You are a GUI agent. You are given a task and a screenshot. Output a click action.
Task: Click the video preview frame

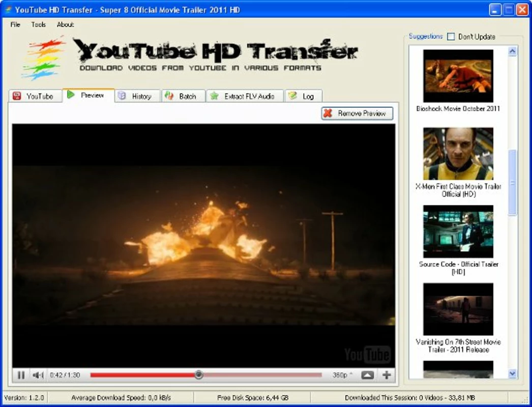(x=203, y=245)
